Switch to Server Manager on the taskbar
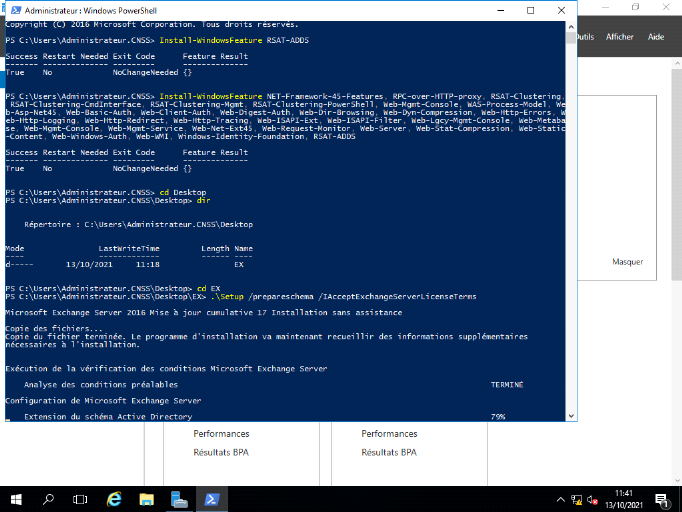Image resolution: width=682 pixels, height=512 pixels. coord(179,499)
